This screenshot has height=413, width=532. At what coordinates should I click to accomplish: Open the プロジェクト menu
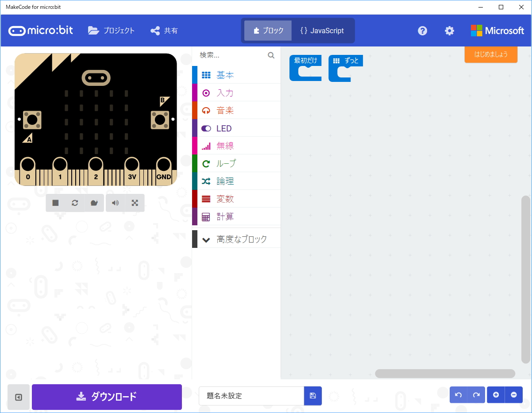[x=111, y=31]
